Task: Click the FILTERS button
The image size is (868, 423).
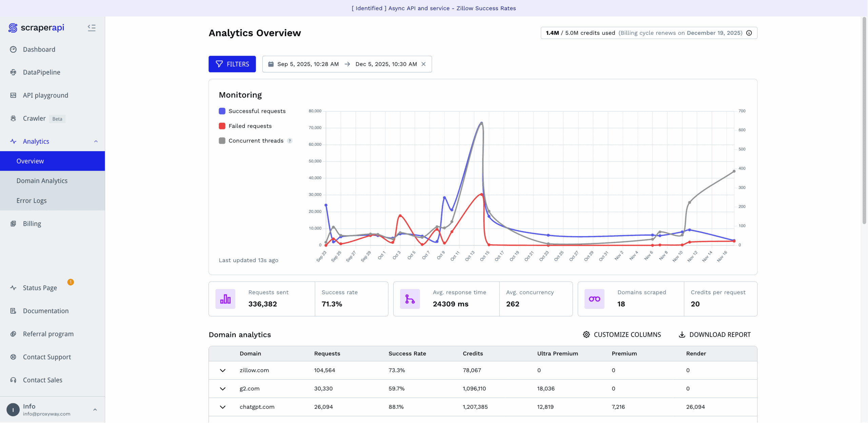Action: (232, 64)
